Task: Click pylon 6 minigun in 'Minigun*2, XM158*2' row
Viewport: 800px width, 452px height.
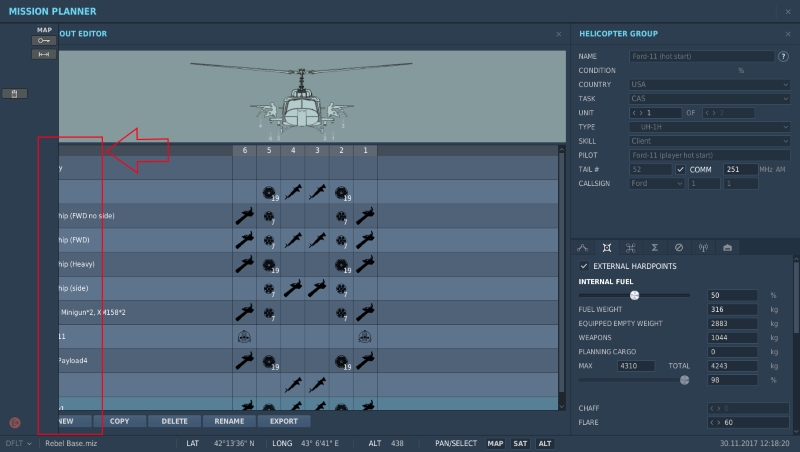Action: click(244, 312)
